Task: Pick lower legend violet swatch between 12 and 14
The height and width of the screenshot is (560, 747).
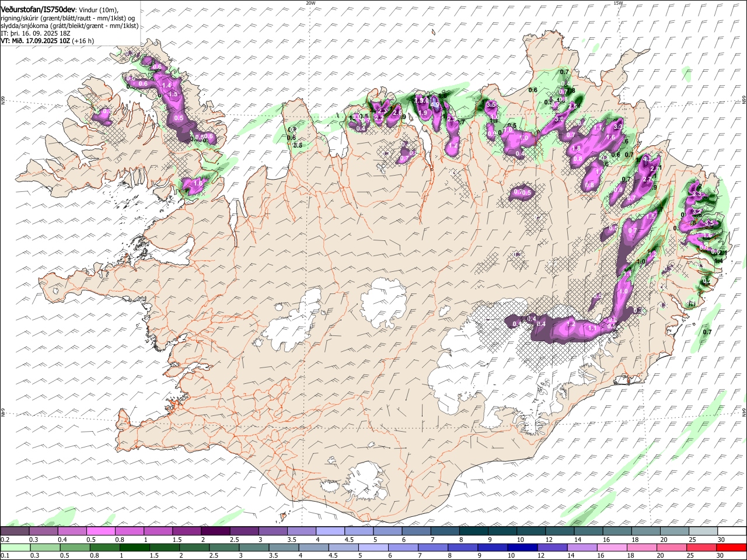Action: pyautogui.click(x=551, y=547)
